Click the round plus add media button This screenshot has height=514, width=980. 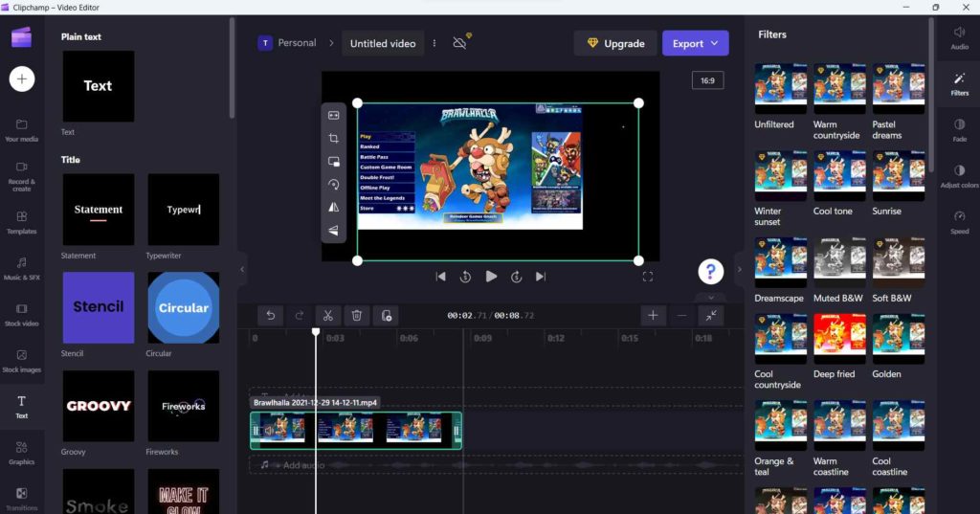click(22, 78)
